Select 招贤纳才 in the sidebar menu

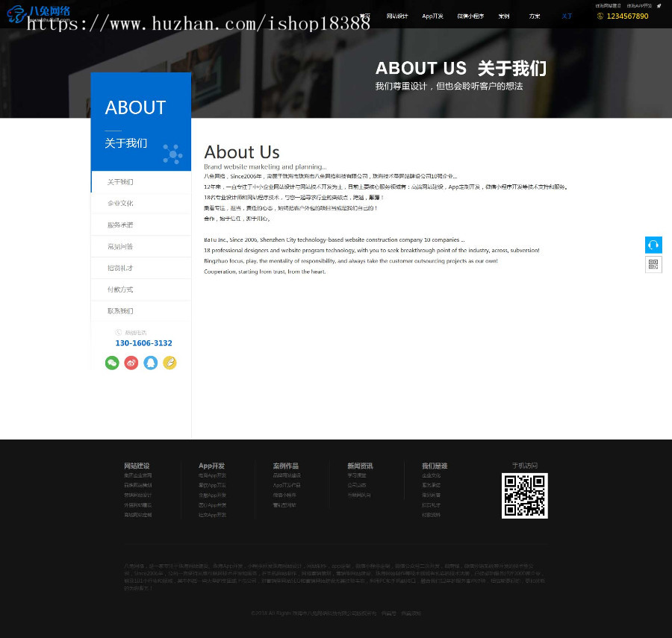[141, 268]
